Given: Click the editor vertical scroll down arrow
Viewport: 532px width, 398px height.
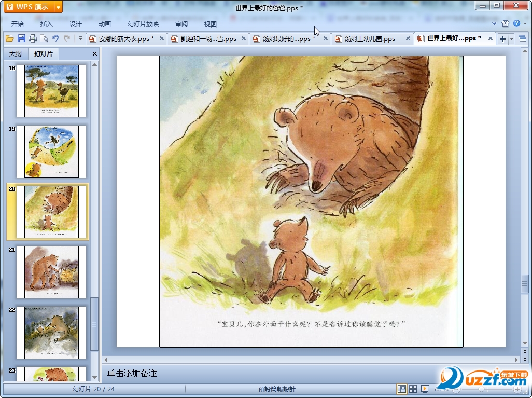Looking at the screenshot, I should point(525,343).
